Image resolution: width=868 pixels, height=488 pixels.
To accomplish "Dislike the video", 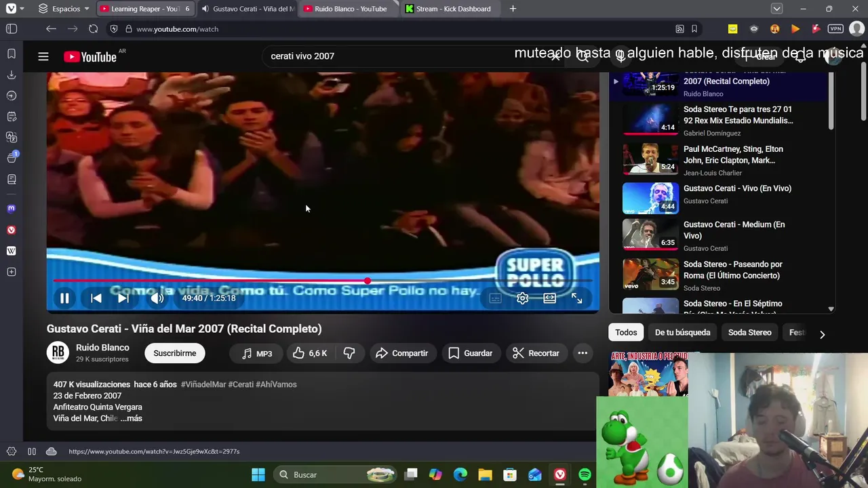I will tap(349, 353).
